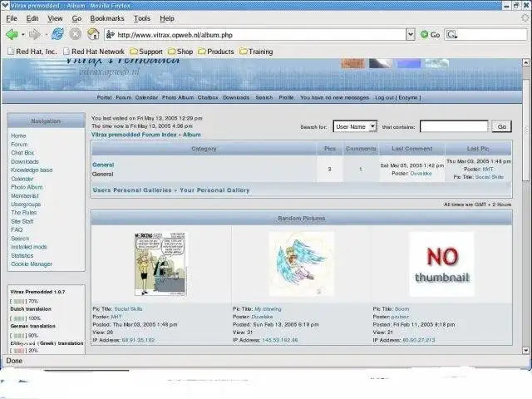Click Log out [ Enzyme ] link
532x399 pixels.
point(397,97)
